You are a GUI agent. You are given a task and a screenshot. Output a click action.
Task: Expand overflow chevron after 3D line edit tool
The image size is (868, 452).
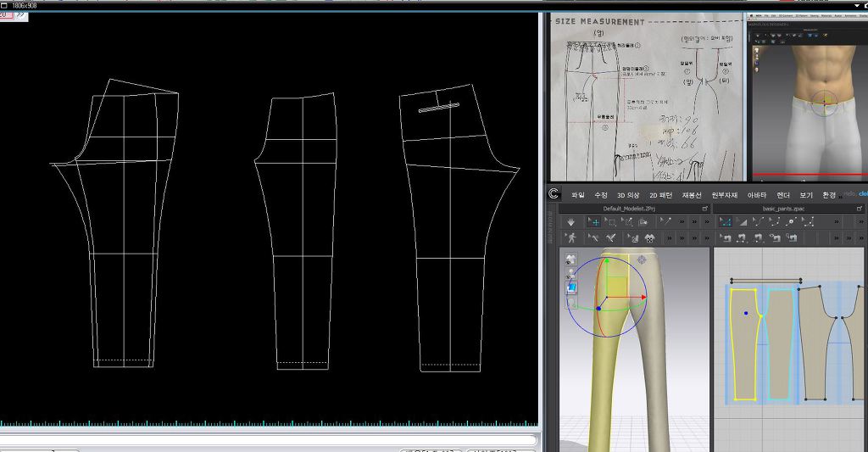tap(682, 221)
